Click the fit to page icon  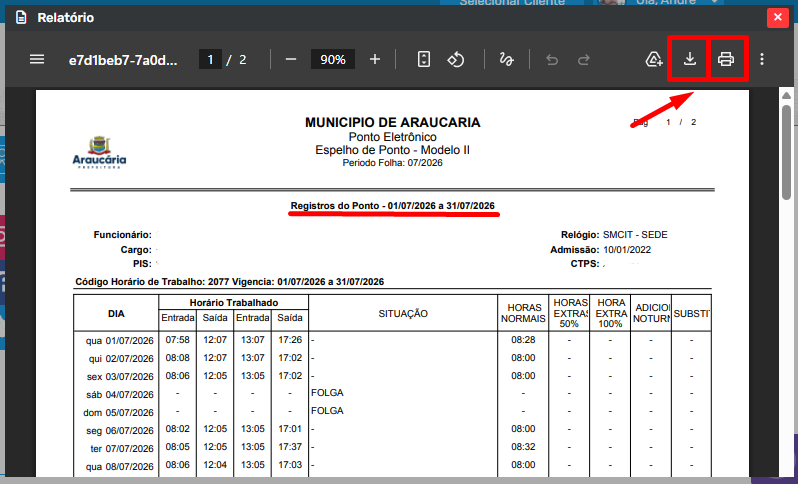(423, 60)
